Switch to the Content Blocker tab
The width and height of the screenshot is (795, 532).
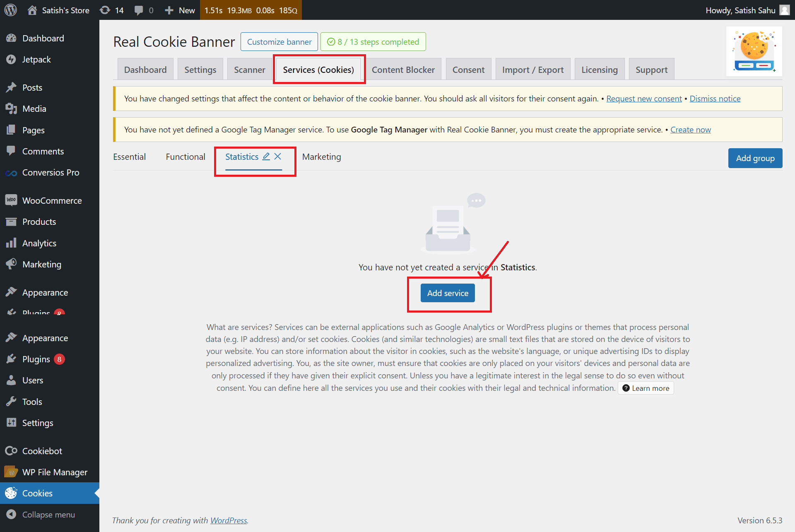coord(403,69)
